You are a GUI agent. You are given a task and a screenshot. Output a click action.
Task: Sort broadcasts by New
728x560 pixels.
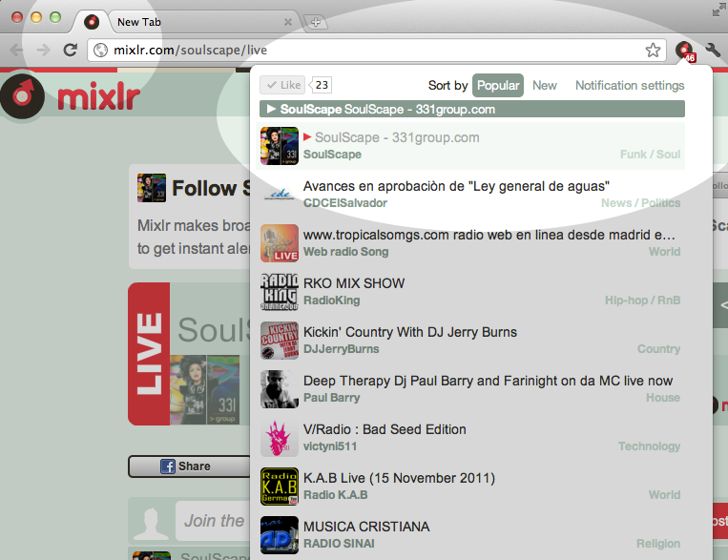[545, 85]
